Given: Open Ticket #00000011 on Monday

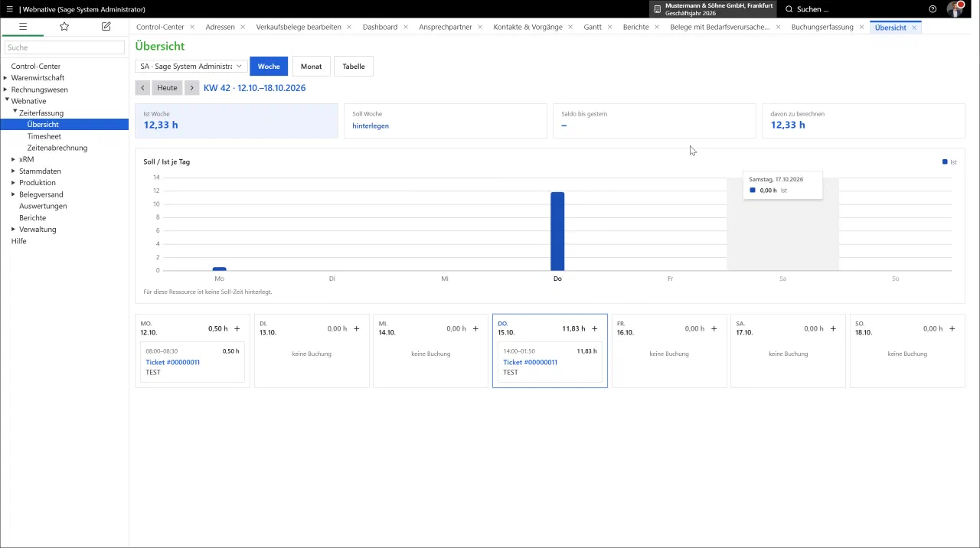Looking at the screenshot, I should tap(172, 362).
